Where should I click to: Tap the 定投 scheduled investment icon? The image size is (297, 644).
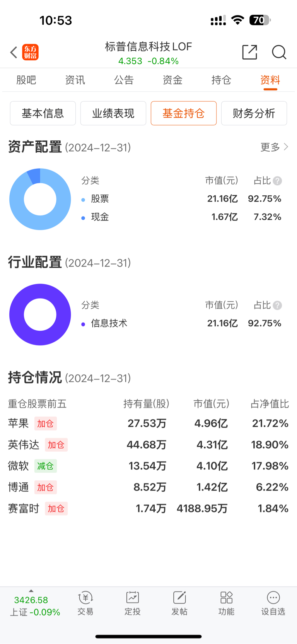pyautogui.click(x=133, y=598)
